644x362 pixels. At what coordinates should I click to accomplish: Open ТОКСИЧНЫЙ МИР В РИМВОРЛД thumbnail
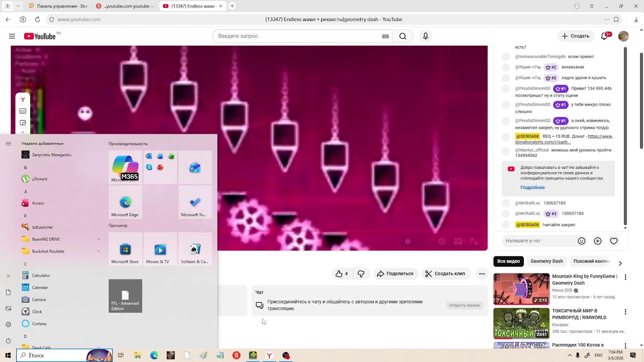click(x=521, y=323)
